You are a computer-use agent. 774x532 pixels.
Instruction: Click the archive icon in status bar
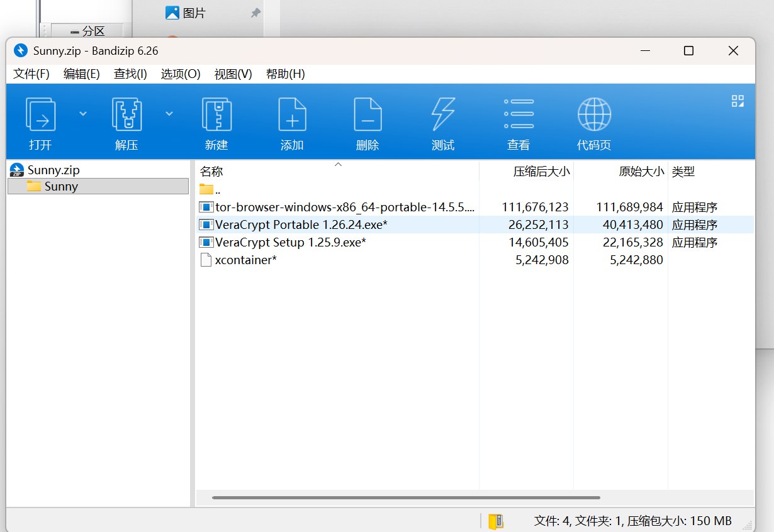tap(496, 521)
